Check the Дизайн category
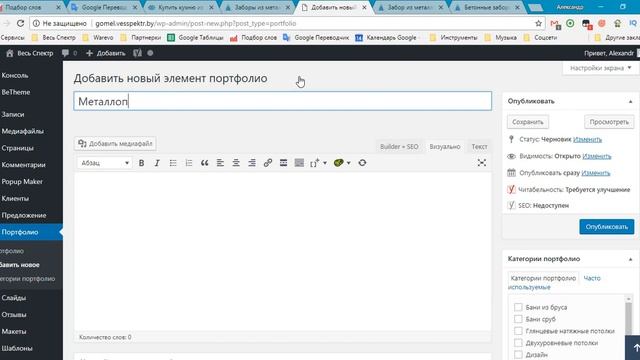This screenshot has width=640, height=360. point(518,354)
